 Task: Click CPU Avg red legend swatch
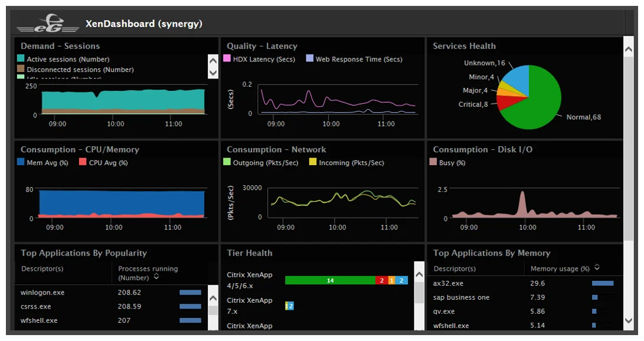tap(83, 162)
